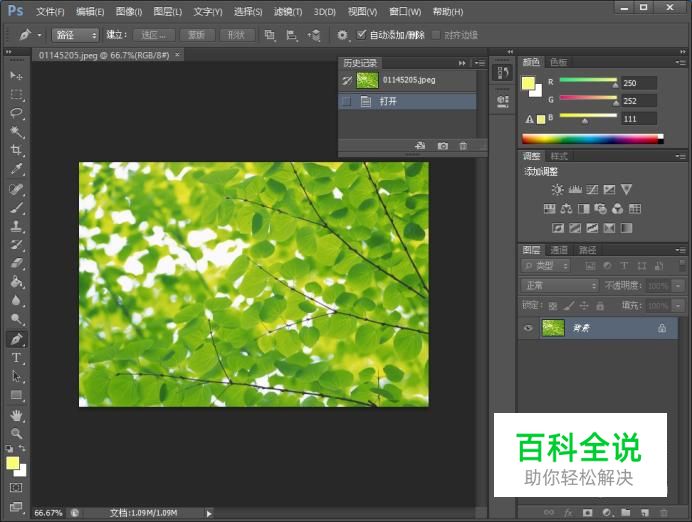Select the Crop tool

[16, 150]
